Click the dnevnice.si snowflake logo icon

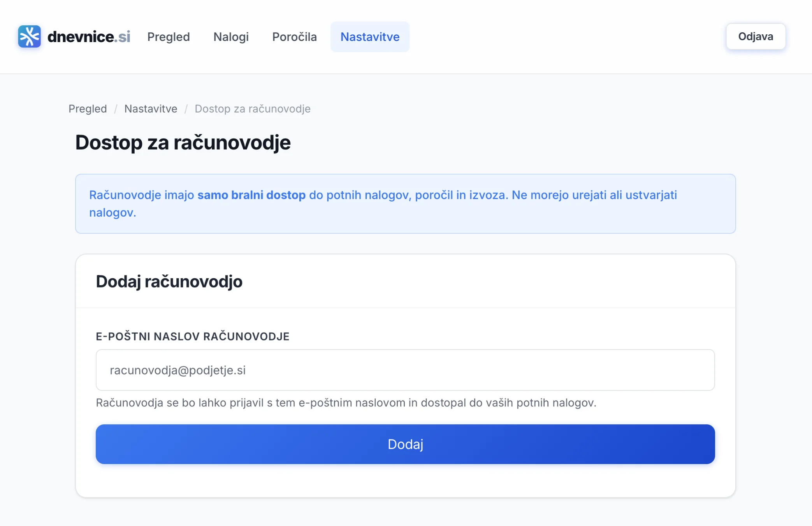29,37
